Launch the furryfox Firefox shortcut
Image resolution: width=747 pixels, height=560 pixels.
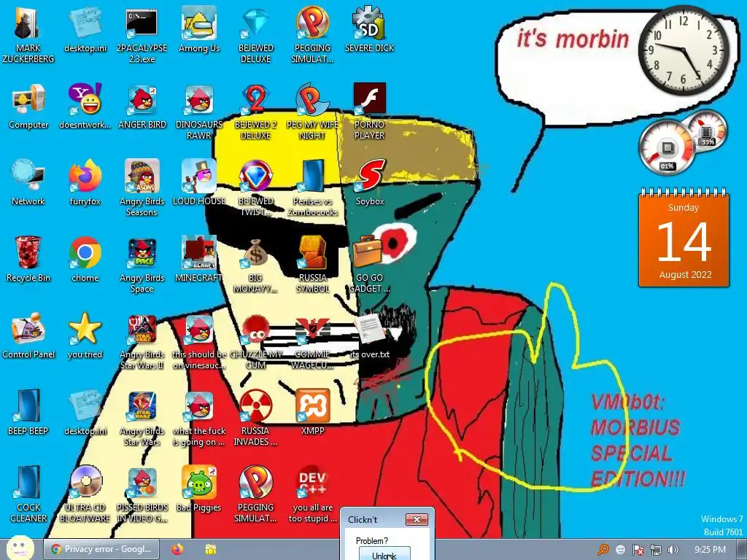[x=85, y=183]
